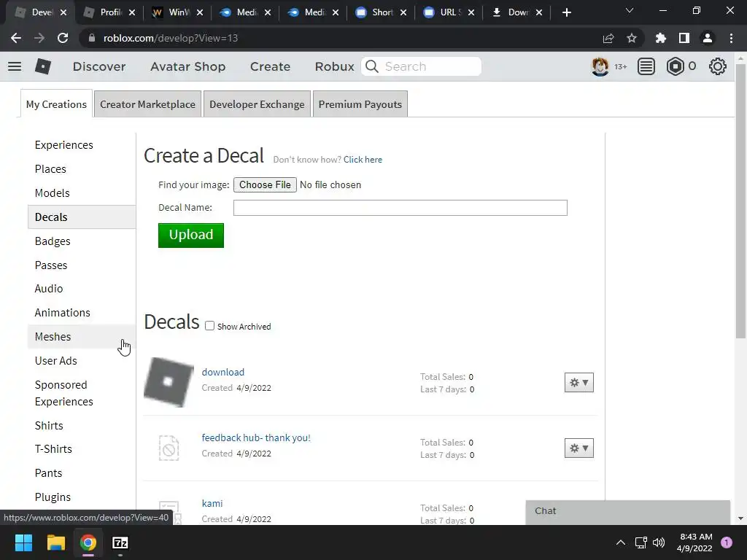This screenshot has height=560, width=747.
Task: Reload the page with refresh icon
Action: click(63, 38)
